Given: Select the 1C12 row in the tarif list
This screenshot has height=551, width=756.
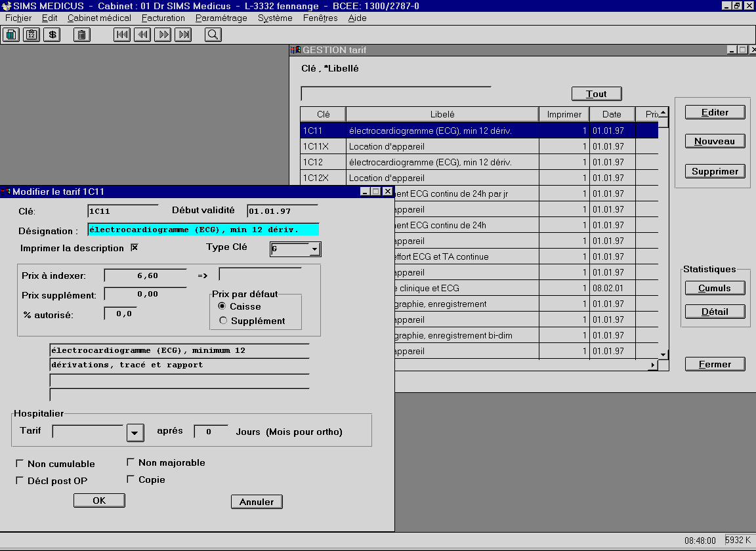Looking at the screenshot, I should (479, 162).
